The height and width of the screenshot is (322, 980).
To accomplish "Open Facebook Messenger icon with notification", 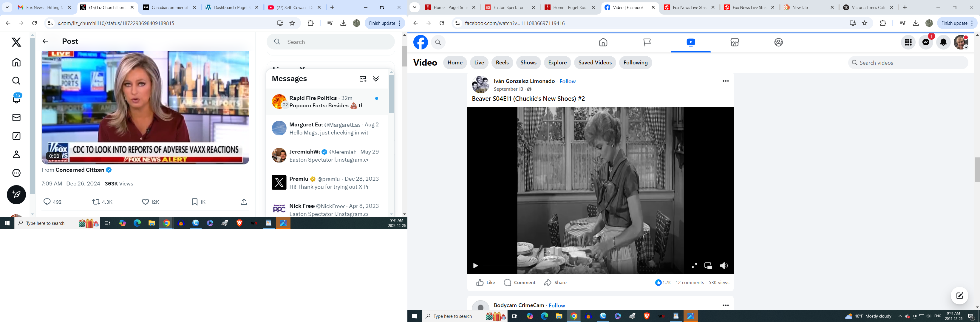I will [x=926, y=42].
